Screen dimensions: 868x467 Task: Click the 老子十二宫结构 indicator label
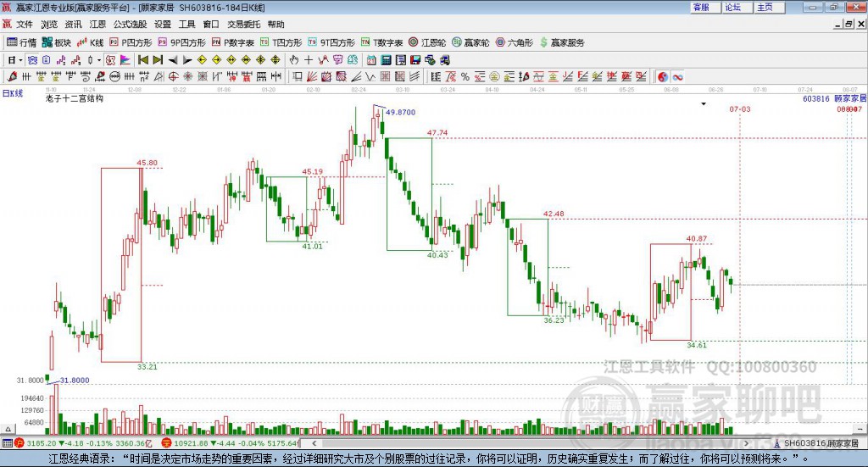coord(75,98)
